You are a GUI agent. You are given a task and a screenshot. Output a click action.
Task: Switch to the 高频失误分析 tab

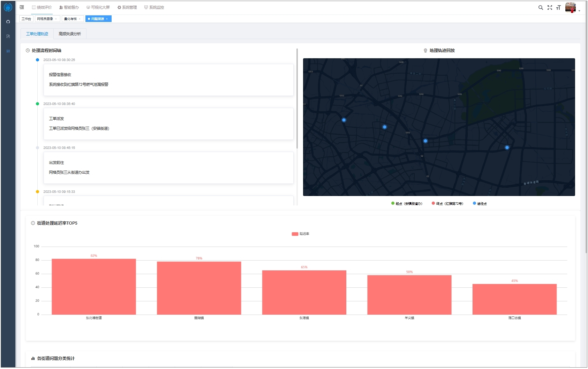(x=70, y=34)
